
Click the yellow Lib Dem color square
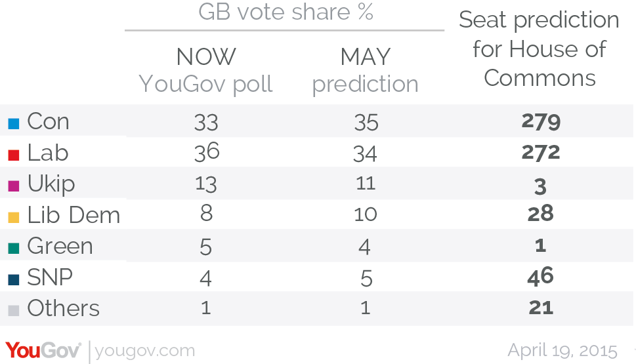coord(14,217)
